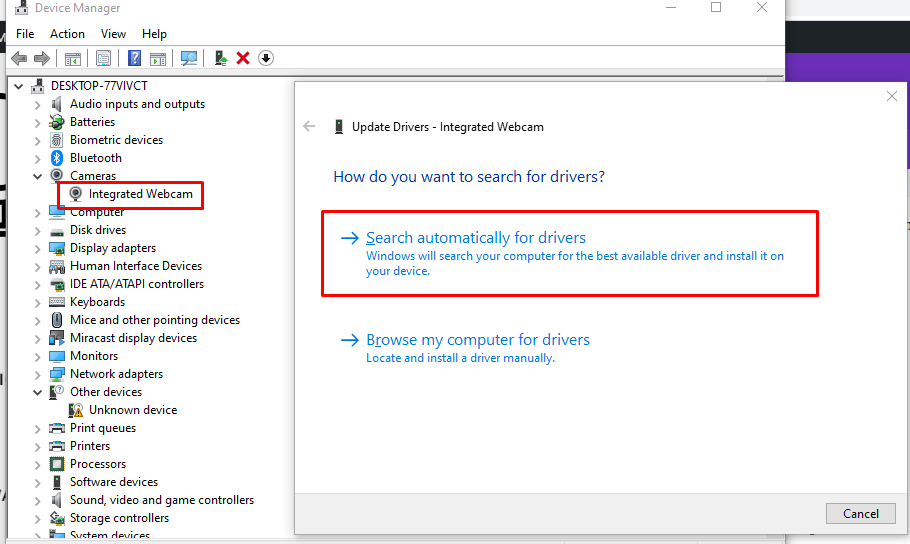Select the Miracast display devices label
This screenshot has width=910, height=544.
pos(133,338)
